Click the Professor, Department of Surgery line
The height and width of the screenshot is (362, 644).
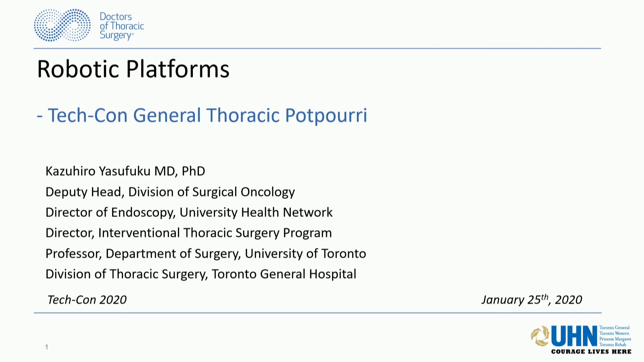tap(206, 254)
